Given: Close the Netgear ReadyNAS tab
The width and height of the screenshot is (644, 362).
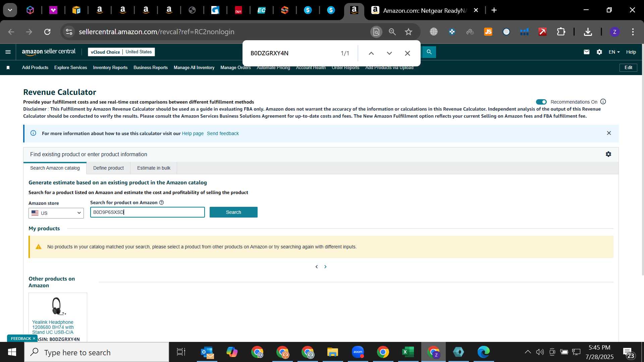Looking at the screenshot, I should (476, 10).
